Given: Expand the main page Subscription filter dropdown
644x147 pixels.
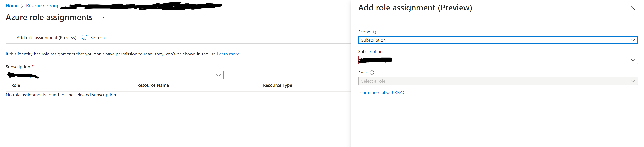Looking at the screenshot, I should pyautogui.click(x=115, y=75).
